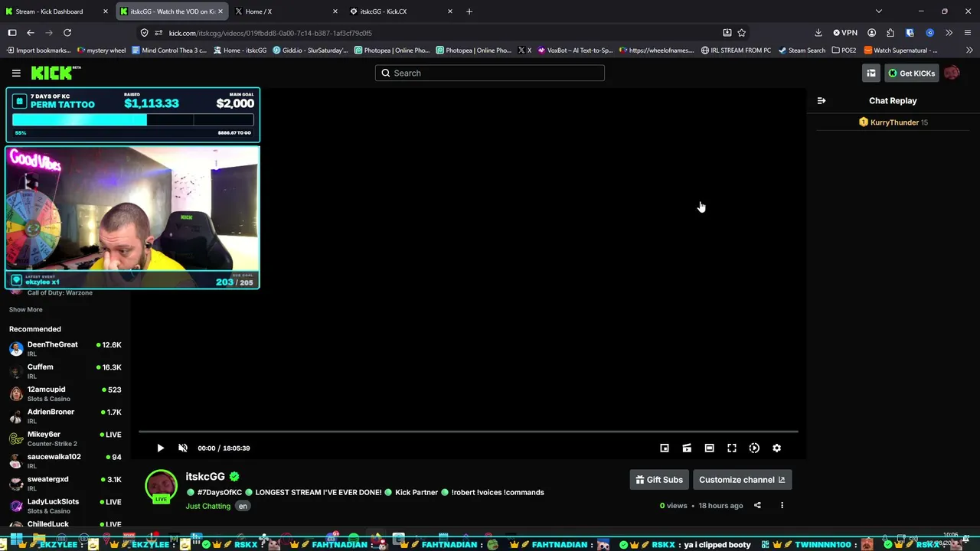Open AdrienBroner's IRL channel
Viewport: 980px width, 551px height.
pos(65,416)
